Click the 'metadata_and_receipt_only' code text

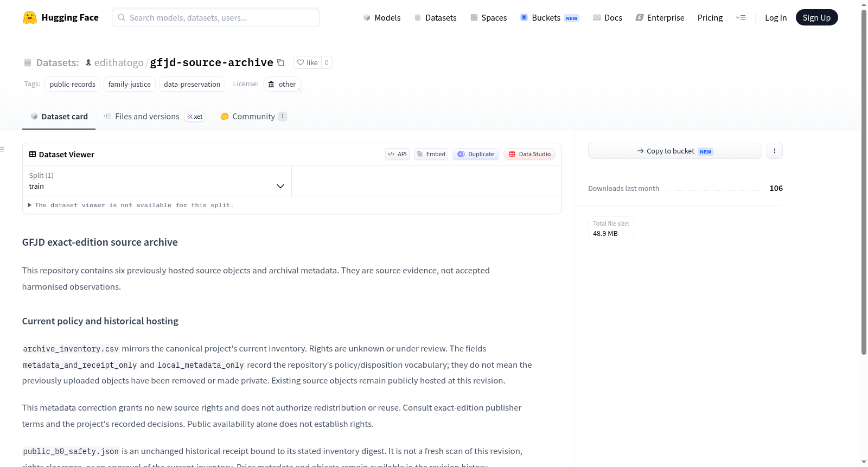(x=80, y=365)
